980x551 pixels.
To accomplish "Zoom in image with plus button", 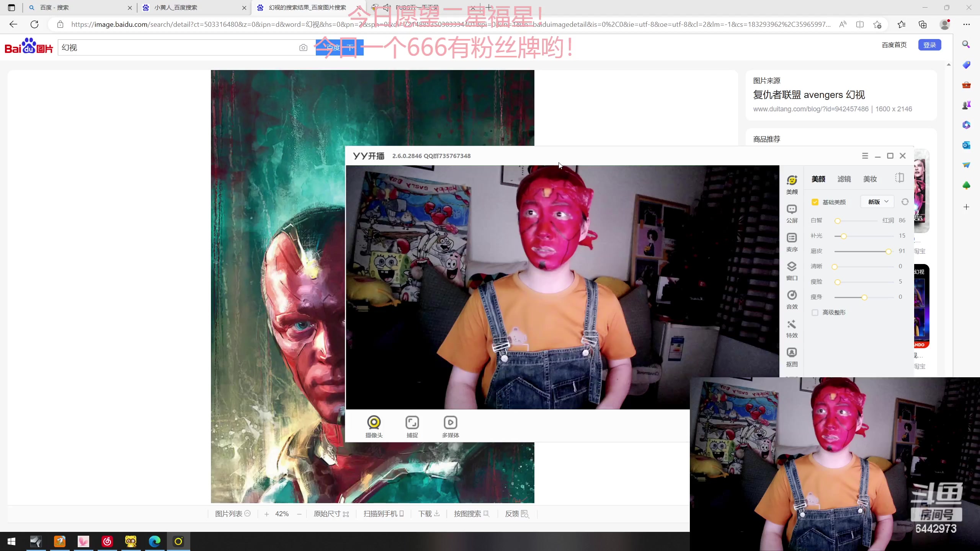I will coord(266,514).
